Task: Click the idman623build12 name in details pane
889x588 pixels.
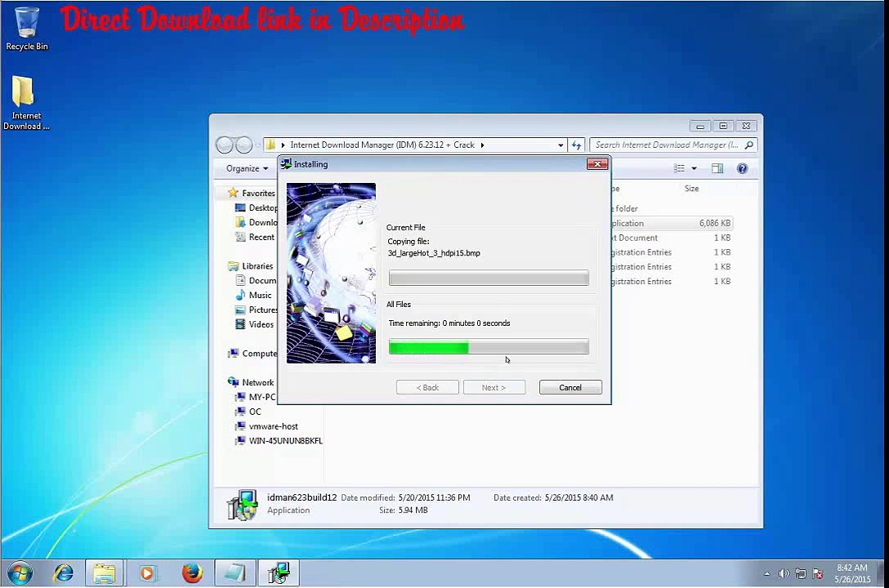Action: pos(302,497)
